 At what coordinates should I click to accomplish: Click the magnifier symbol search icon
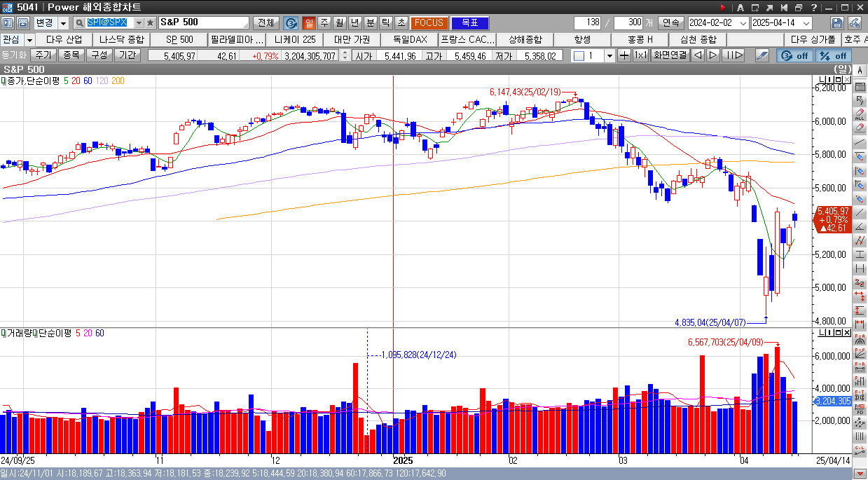pyautogui.click(x=81, y=23)
